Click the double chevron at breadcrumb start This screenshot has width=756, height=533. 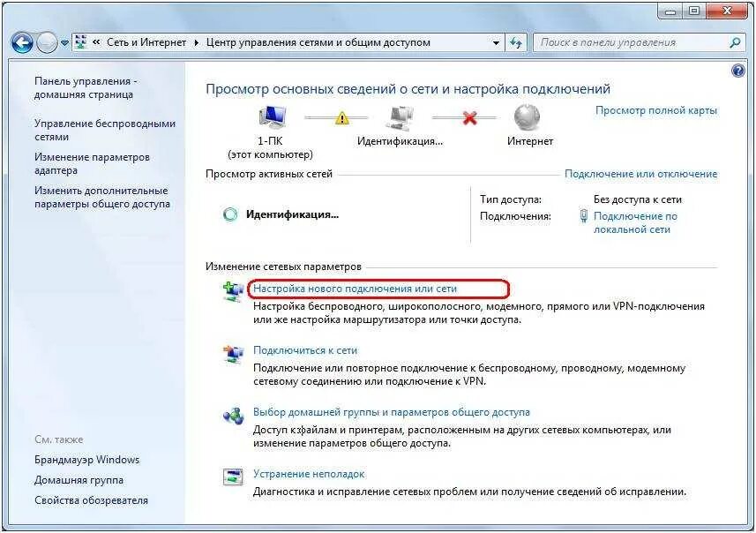(96, 42)
